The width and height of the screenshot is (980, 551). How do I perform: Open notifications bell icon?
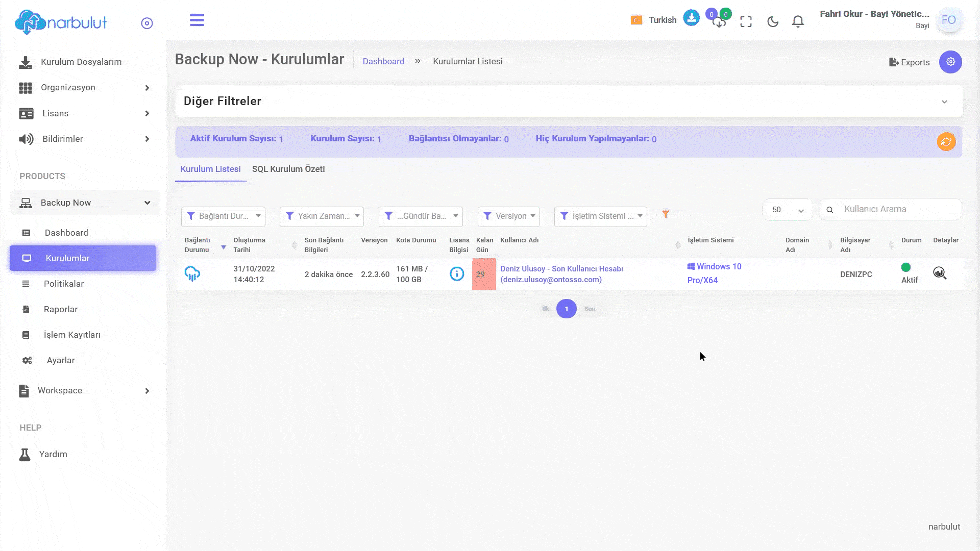tap(798, 21)
